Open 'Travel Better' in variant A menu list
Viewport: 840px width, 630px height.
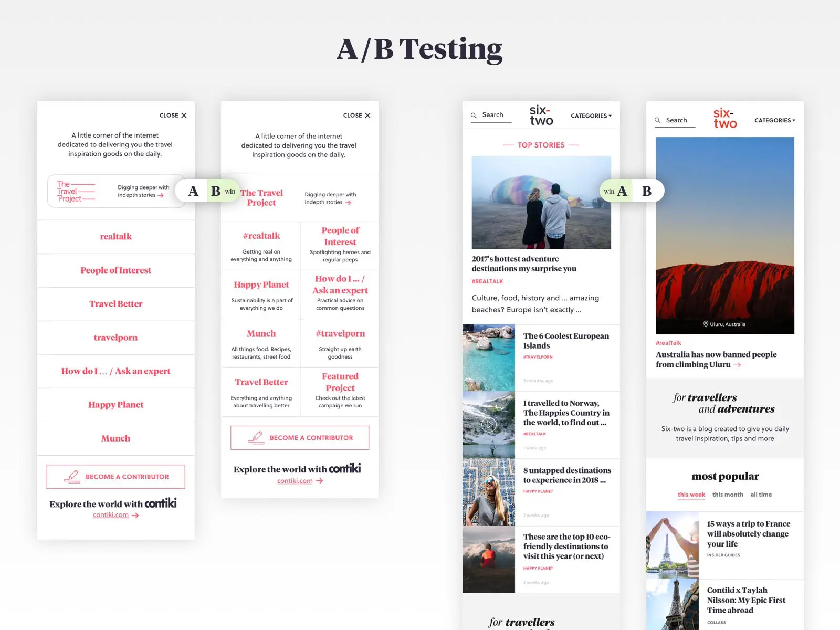116,304
